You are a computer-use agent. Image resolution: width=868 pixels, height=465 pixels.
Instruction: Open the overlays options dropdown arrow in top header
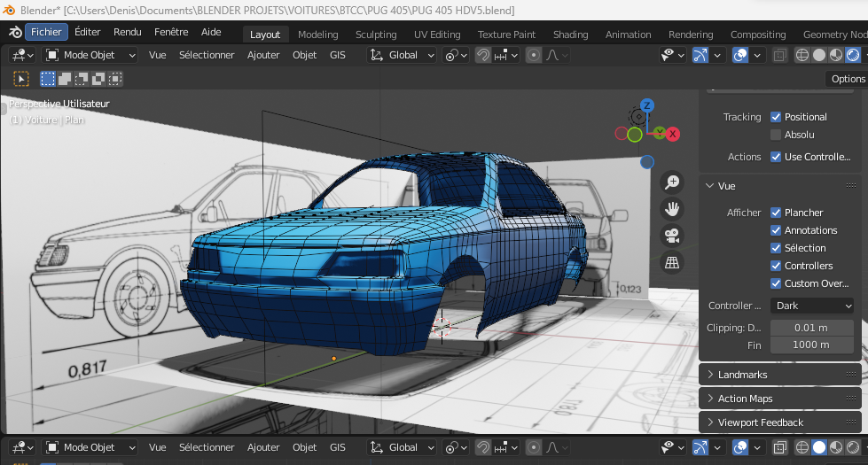click(x=757, y=55)
